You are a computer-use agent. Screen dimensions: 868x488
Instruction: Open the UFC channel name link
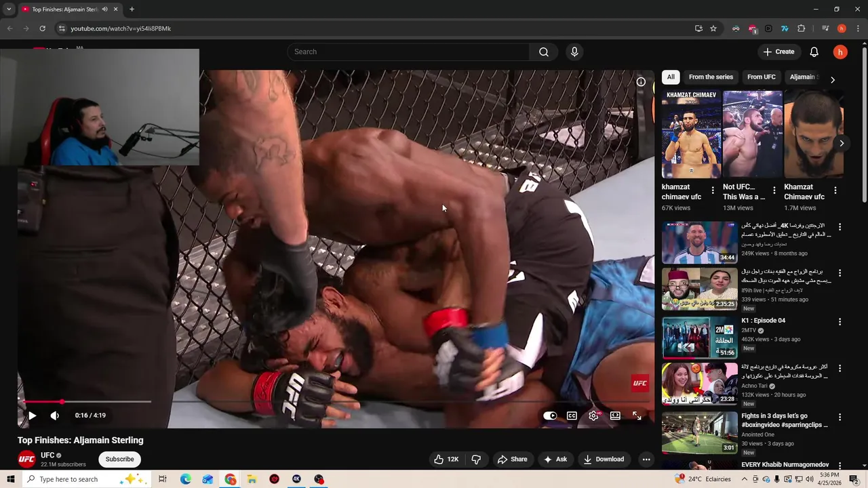[x=47, y=455]
